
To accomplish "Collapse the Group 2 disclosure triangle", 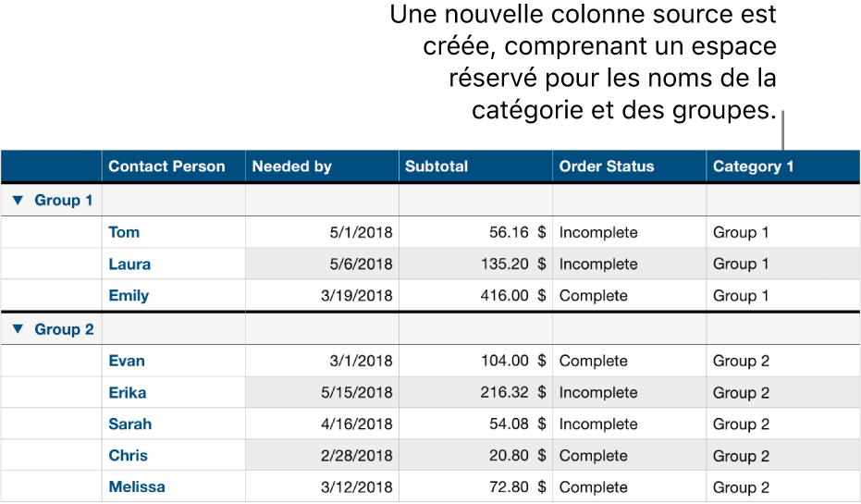I will pos(18,329).
